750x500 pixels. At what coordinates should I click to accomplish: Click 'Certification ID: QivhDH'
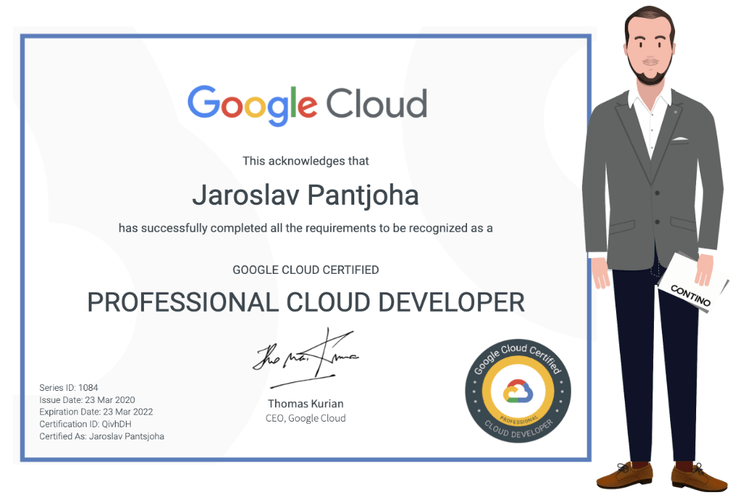point(85,424)
